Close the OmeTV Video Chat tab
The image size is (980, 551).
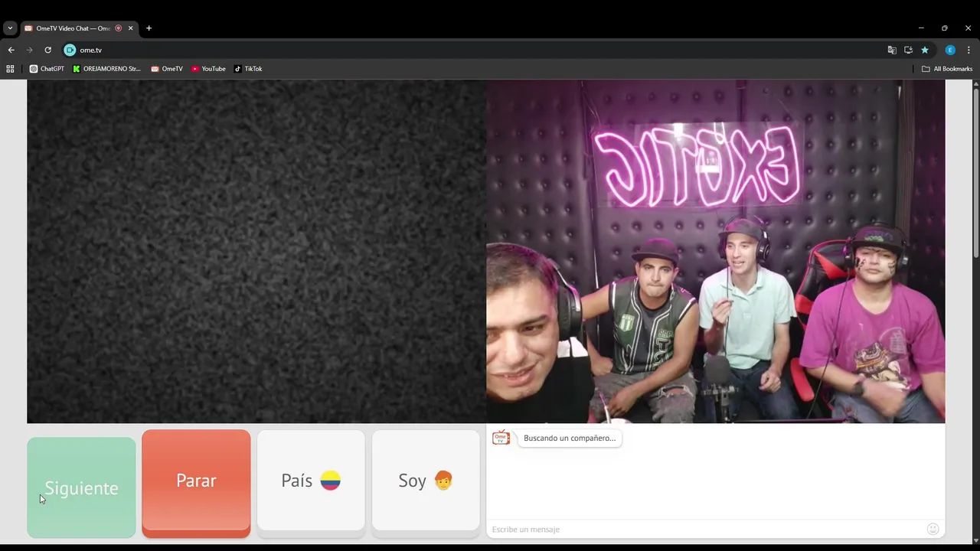click(130, 28)
